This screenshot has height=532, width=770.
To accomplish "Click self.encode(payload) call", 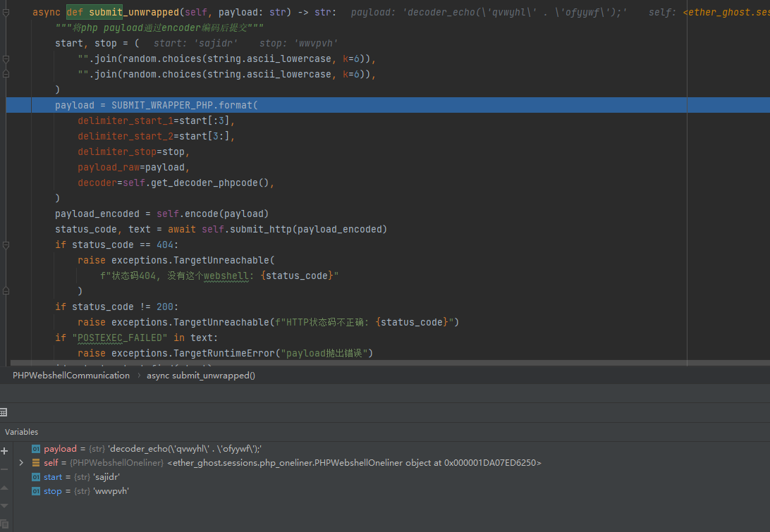I will (x=213, y=214).
